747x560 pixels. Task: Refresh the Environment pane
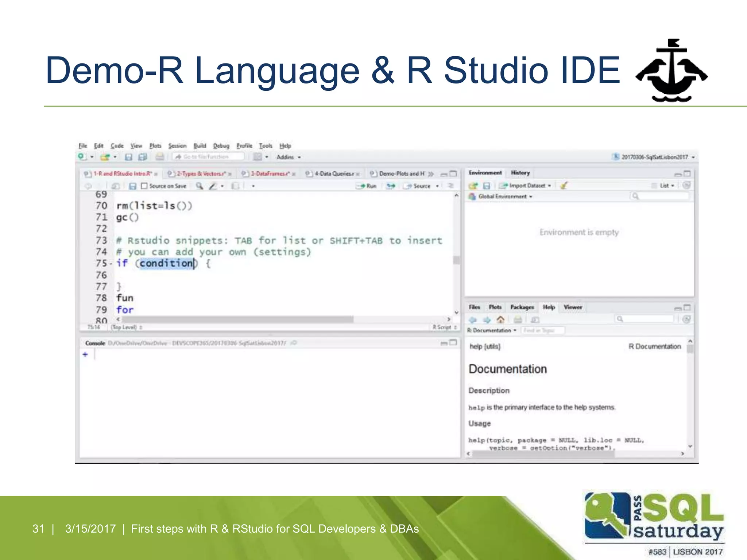coord(686,185)
